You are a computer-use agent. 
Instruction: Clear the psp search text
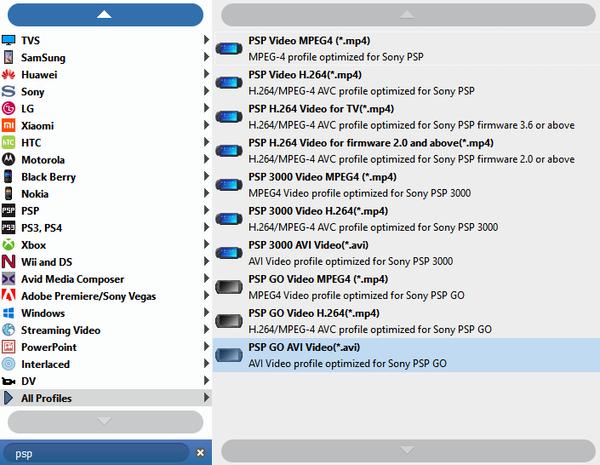(200, 453)
